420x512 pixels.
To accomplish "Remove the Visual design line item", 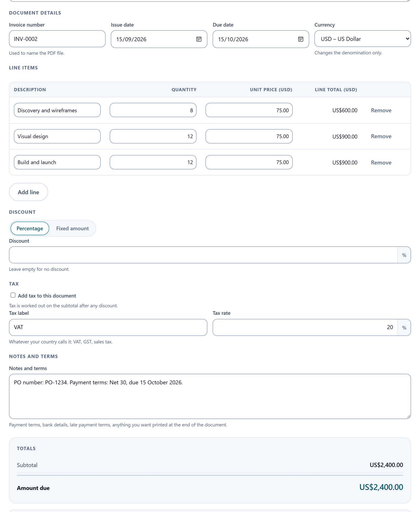I will point(381,136).
